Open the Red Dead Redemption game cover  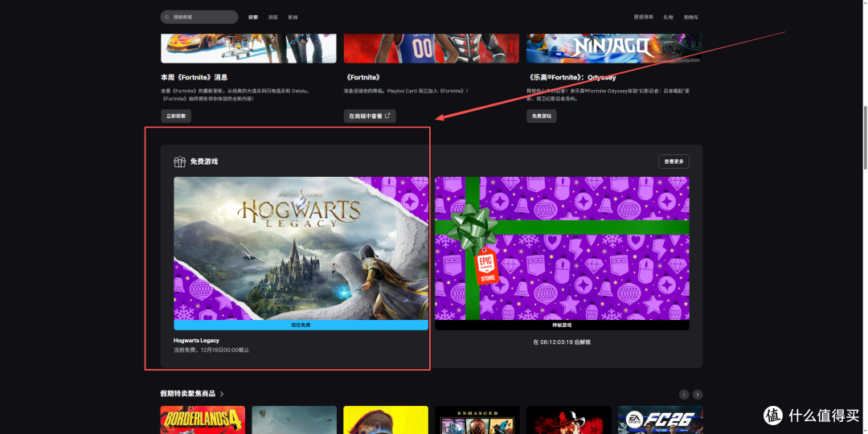568,420
